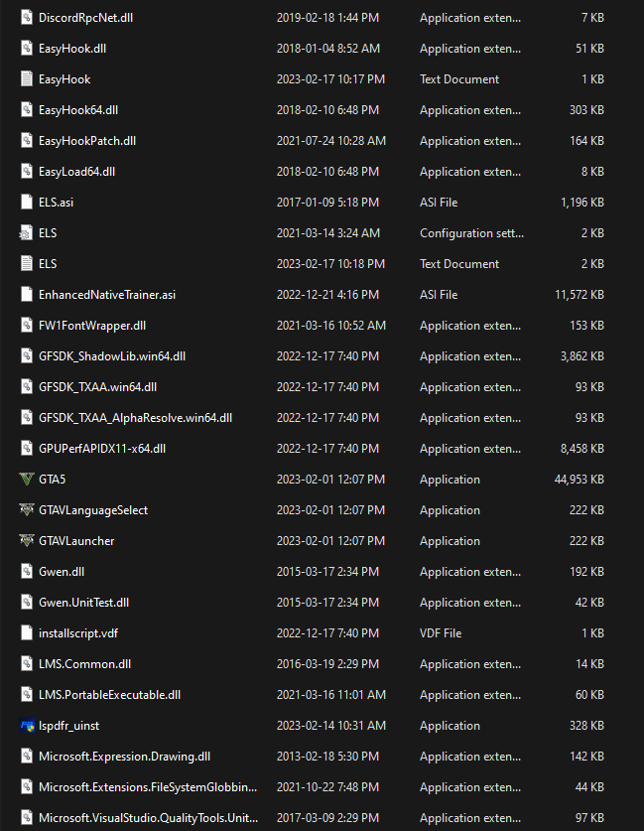Select the file name GPUPerfAPIDX11-x64.dll
Image resolution: width=644 pixels, height=831 pixels.
coord(102,448)
